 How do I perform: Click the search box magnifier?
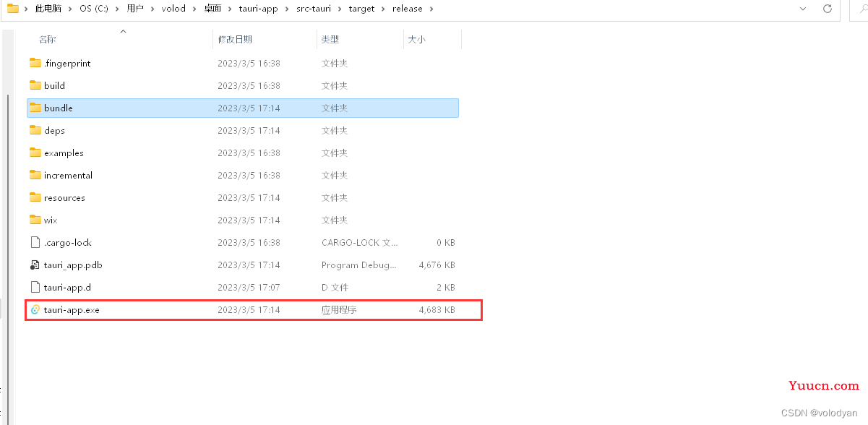[864, 9]
